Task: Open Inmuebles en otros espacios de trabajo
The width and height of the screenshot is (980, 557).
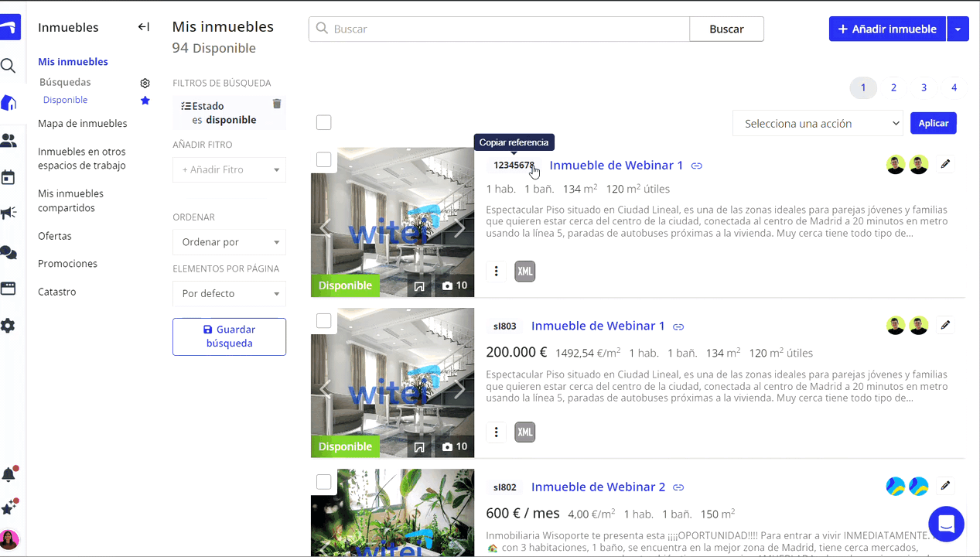Action: [x=82, y=159]
